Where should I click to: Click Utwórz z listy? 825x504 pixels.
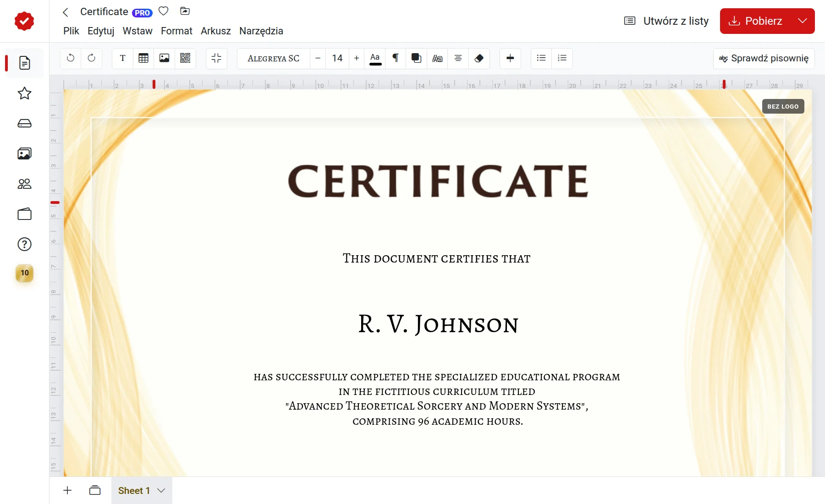[x=666, y=21]
